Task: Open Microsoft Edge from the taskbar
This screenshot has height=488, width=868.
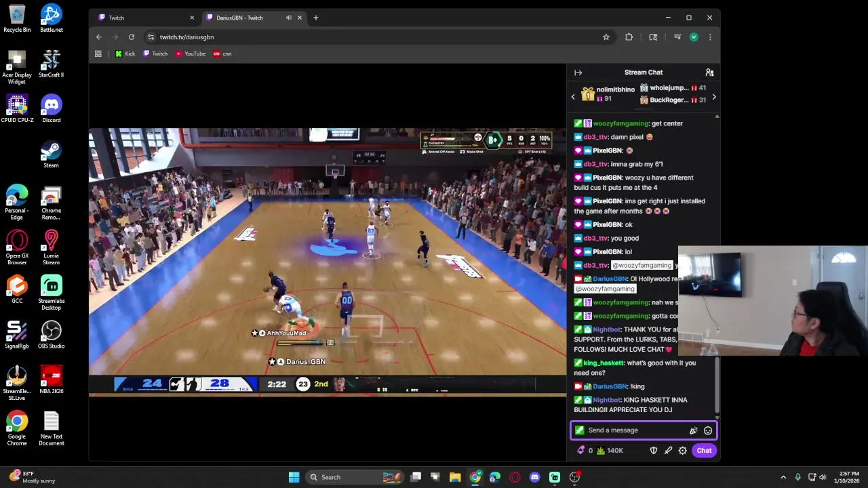Action: 495,477
